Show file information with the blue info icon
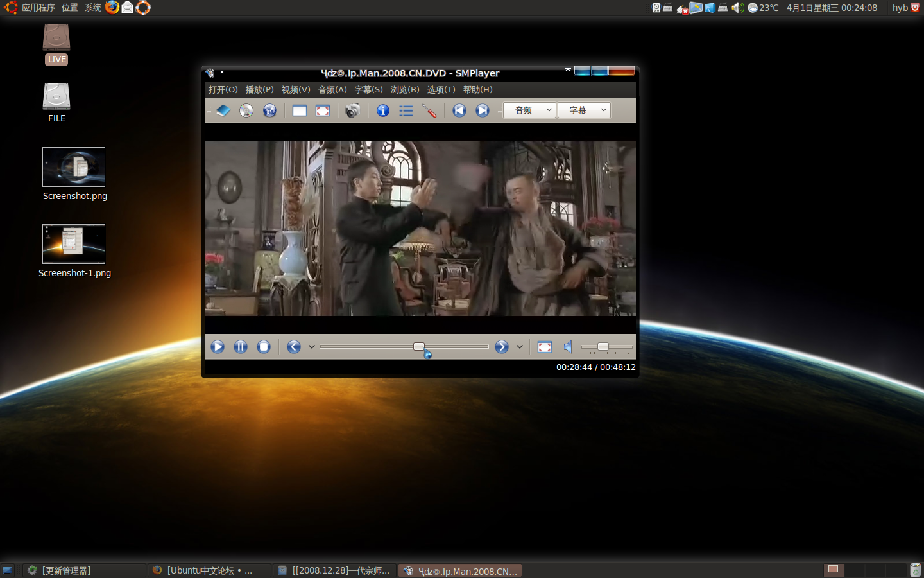 click(x=383, y=110)
